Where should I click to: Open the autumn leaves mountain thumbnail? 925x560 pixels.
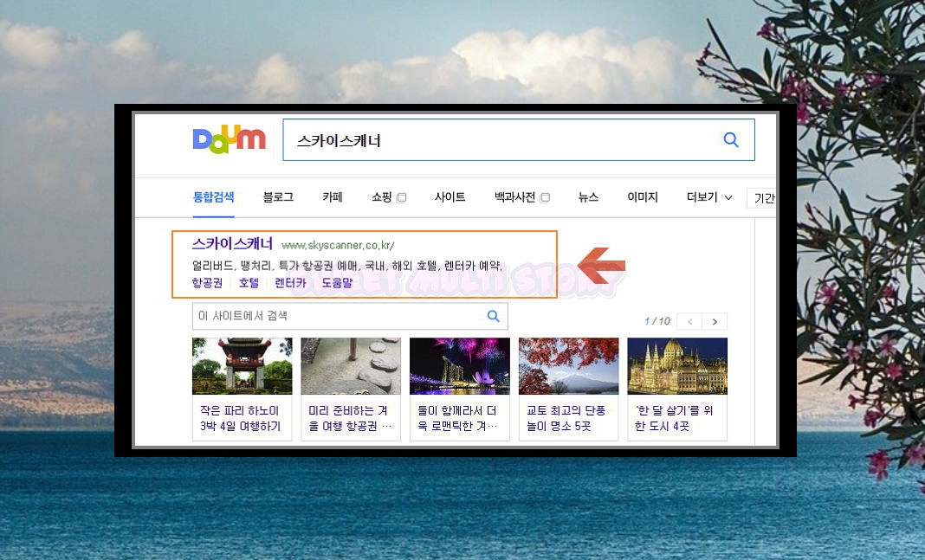point(569,366)
